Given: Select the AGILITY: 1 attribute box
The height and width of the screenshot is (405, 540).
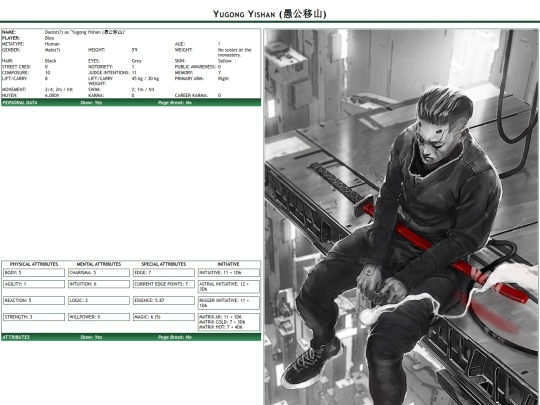Looking at the screenshot, I should coord(34,284).
